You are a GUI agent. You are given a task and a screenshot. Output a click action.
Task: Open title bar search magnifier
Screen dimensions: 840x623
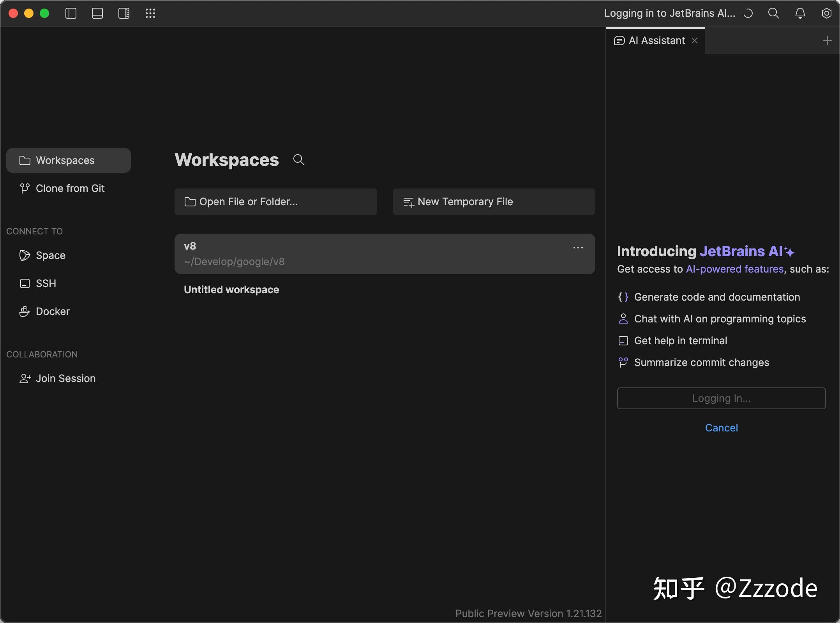click(774, 13)
